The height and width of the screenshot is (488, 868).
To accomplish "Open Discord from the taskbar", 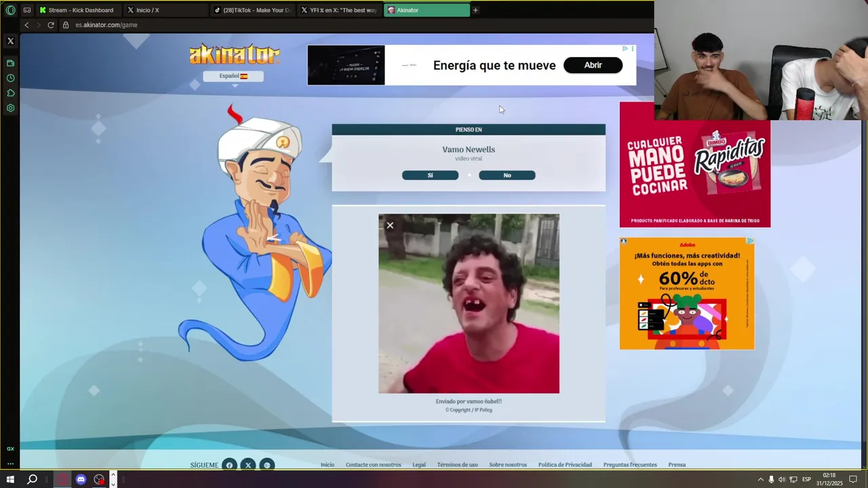I will pos(81,479).
